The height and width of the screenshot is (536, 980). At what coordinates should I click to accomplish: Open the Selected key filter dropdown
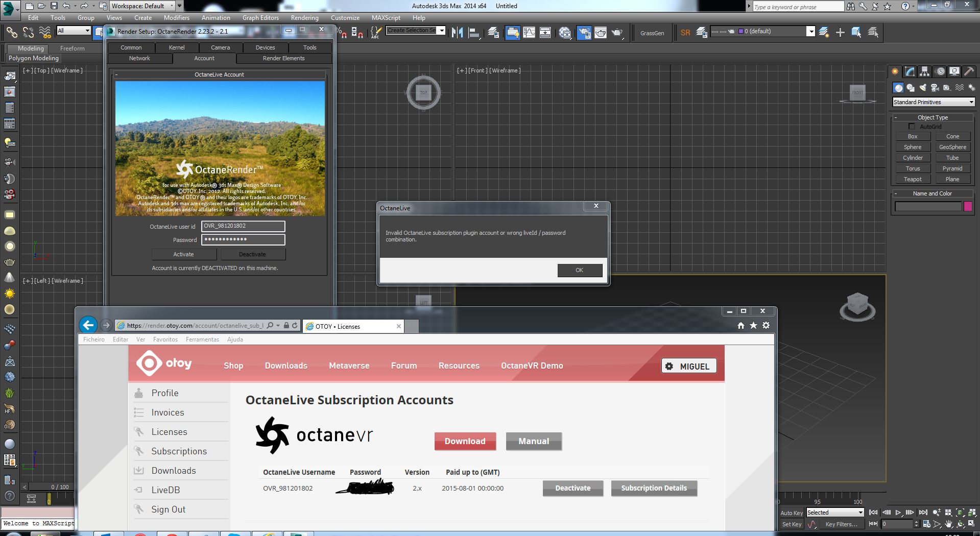(x=835, y=513)
